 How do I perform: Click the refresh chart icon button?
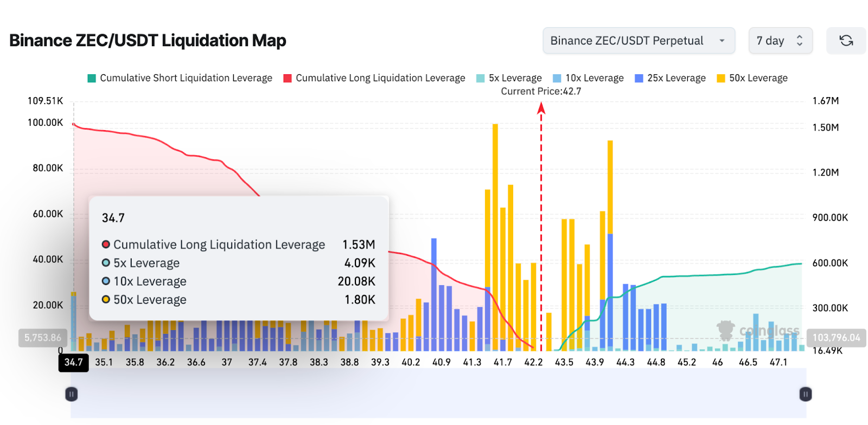point(846,41)
